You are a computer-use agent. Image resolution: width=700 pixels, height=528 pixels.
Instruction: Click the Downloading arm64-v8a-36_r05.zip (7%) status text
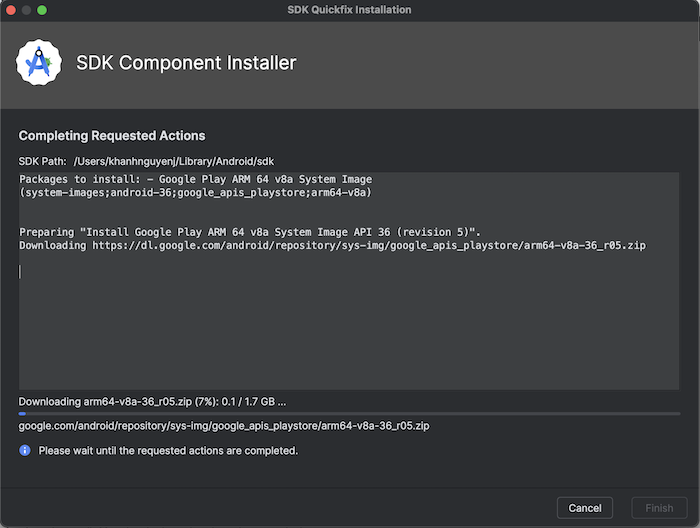pos(152,402)
